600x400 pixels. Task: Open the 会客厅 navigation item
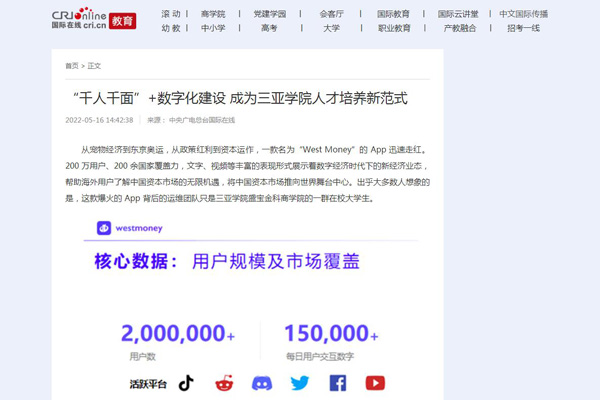pos(332,14)
